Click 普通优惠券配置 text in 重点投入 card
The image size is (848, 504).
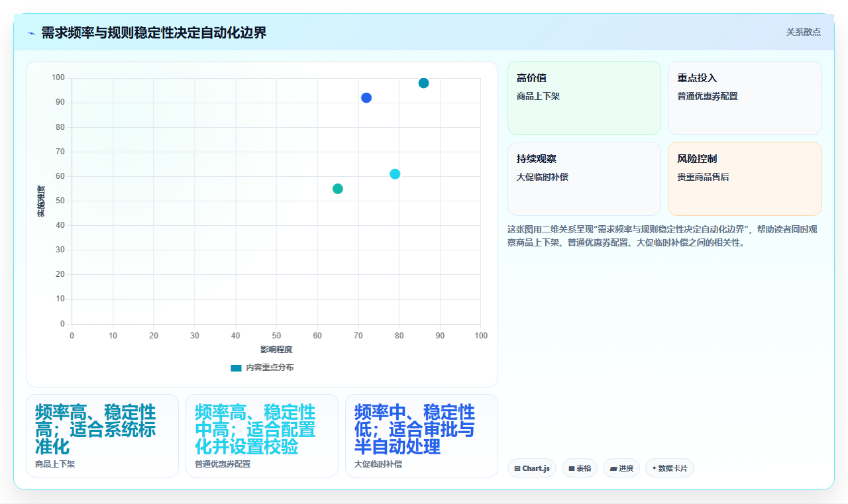(708, 96)
